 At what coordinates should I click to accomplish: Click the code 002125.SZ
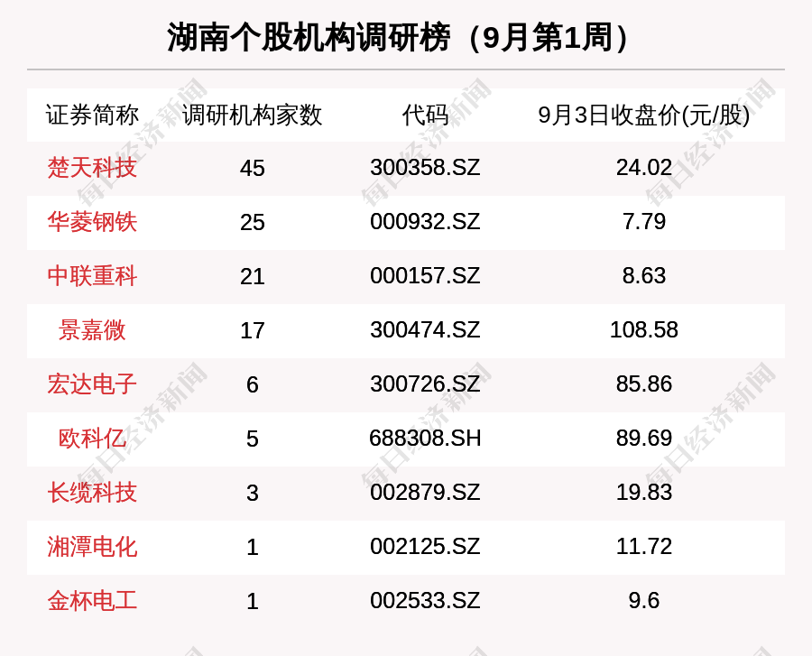click(425, 547)
